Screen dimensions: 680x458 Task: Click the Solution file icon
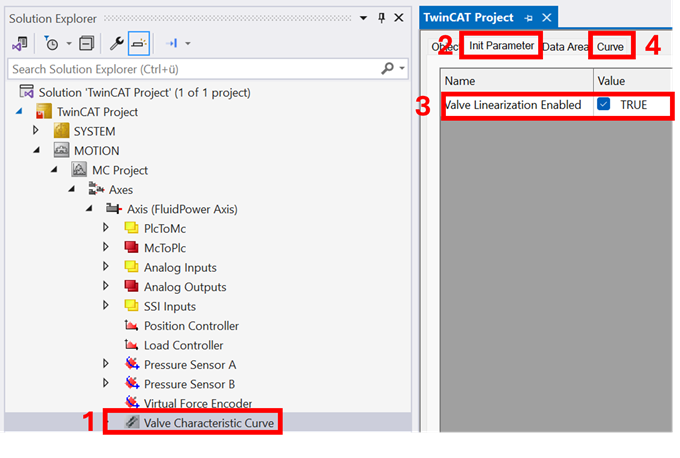coord(26,92)
